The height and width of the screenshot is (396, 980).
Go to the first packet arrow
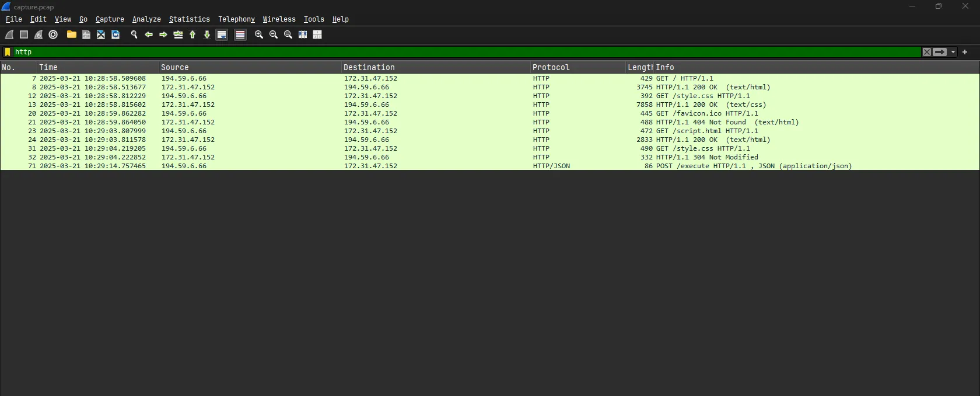(x=192, y=35)
